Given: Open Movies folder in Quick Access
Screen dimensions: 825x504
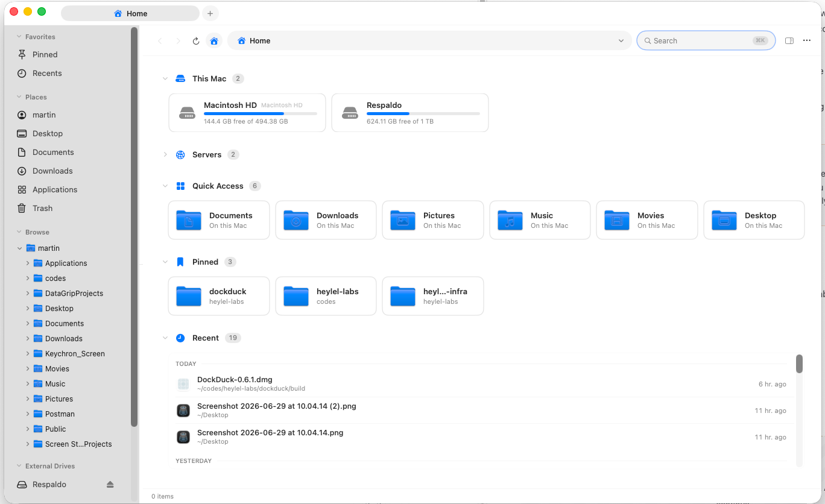Looking at the screenshot, I should click(647, 220).
